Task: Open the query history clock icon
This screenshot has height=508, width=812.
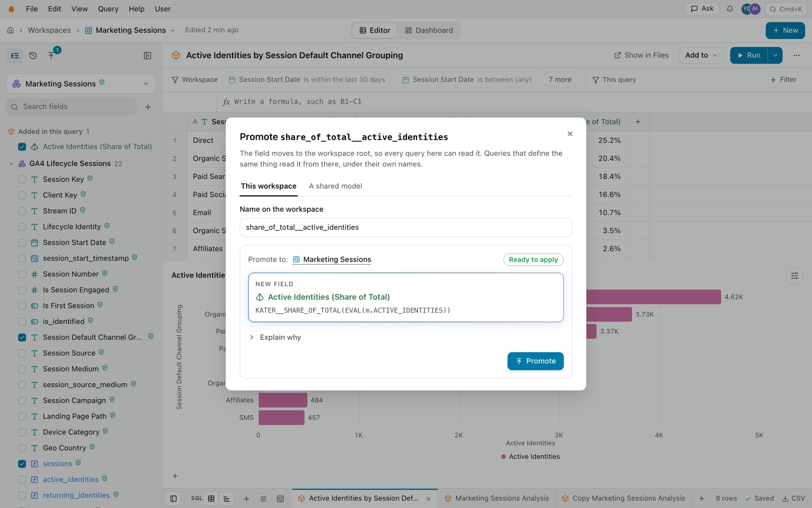Action: click(33, 56)
